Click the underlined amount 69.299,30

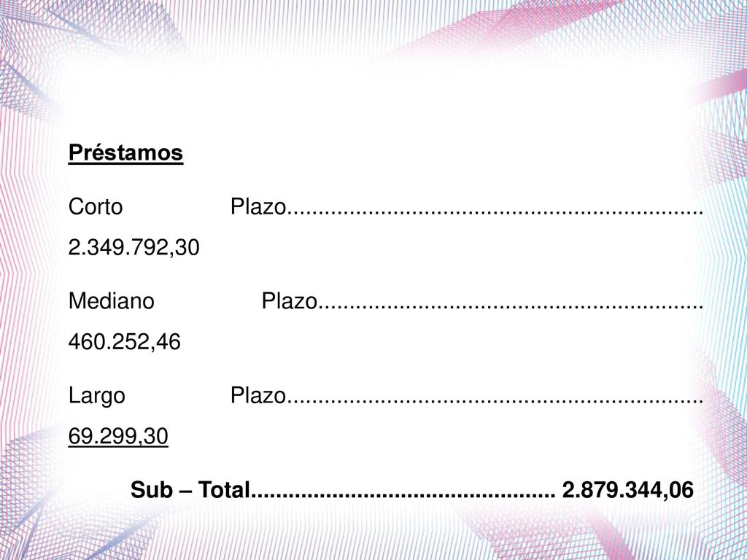pyautogui.click(x=118, y=437)
